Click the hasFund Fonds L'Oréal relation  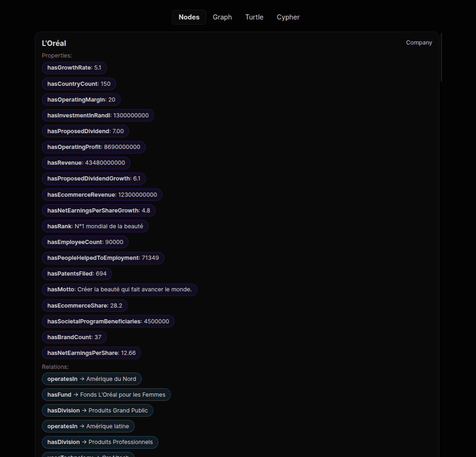pos(106,394)
